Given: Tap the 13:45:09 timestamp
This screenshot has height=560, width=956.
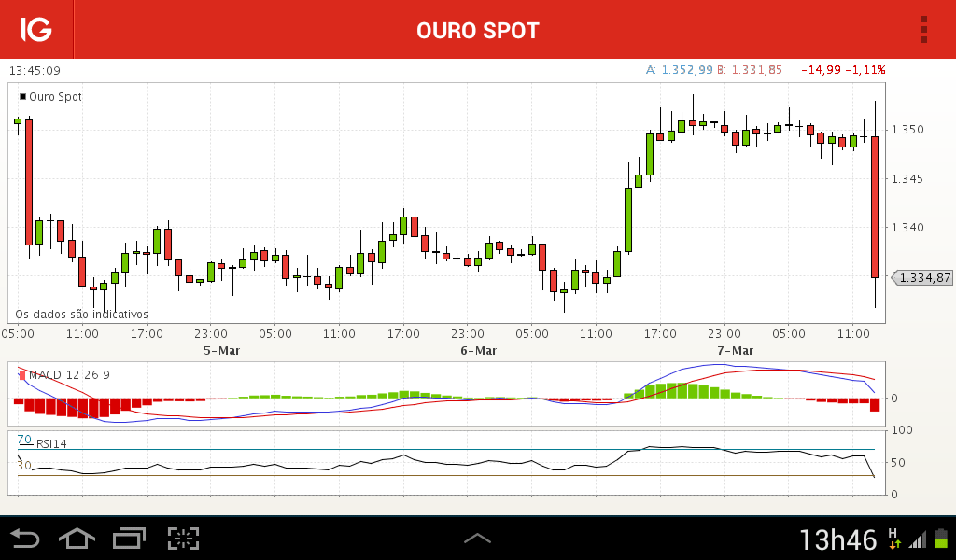Looking at the screenshot, I should [35, 71].
